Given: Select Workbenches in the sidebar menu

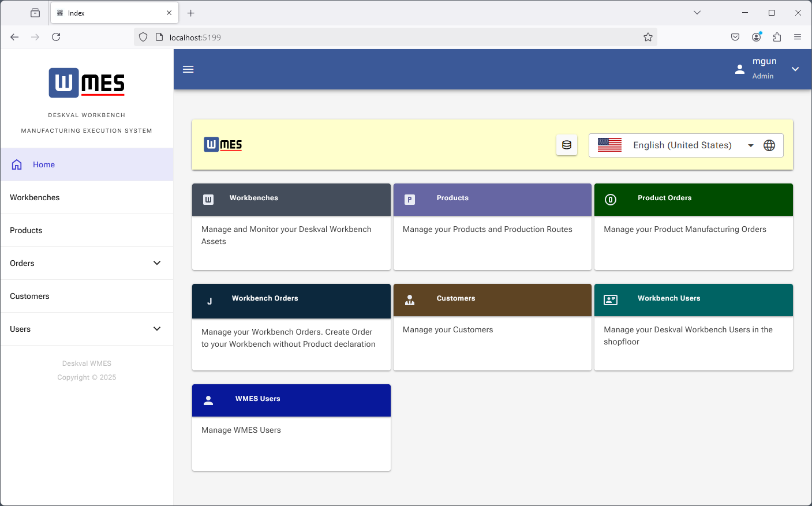Looking at the screenshot, I should pos(35,197).
